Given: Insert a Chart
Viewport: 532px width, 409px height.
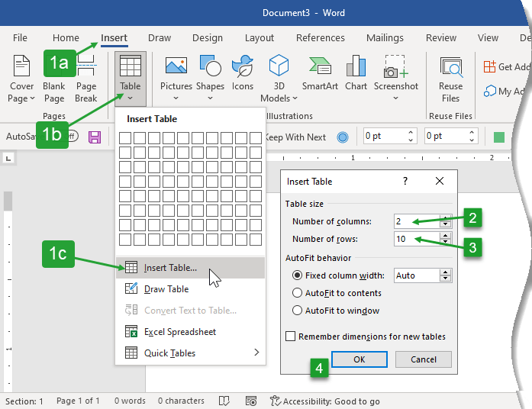Looking at the screenshot, I should 356,73.
